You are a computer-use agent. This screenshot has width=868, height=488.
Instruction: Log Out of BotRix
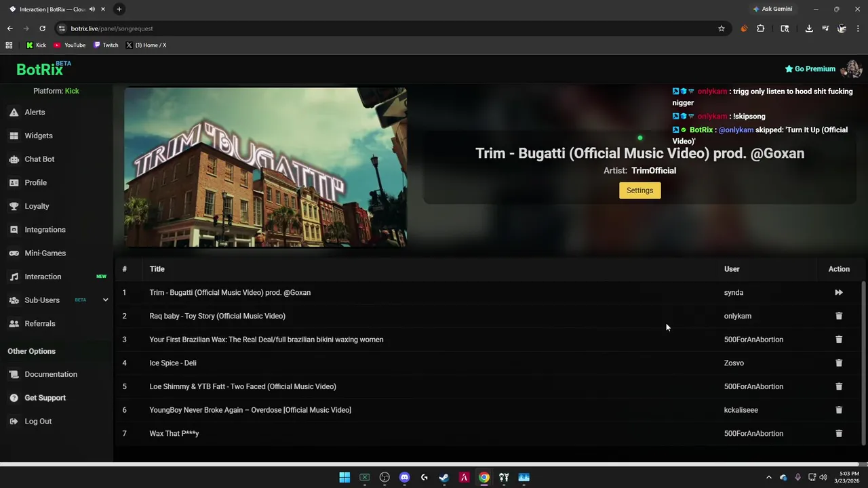tap(38, 422)
